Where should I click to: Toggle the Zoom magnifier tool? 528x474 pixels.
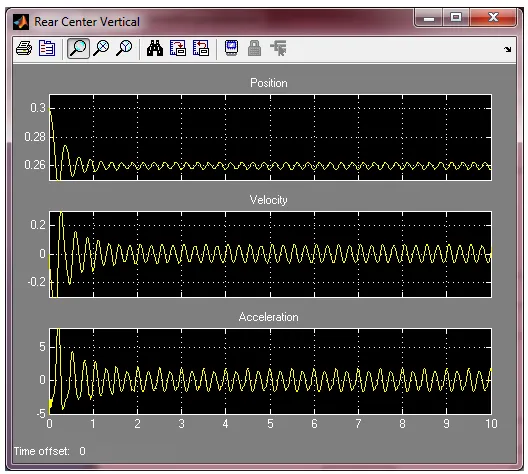pyautogui.click(x=78, y=48)
